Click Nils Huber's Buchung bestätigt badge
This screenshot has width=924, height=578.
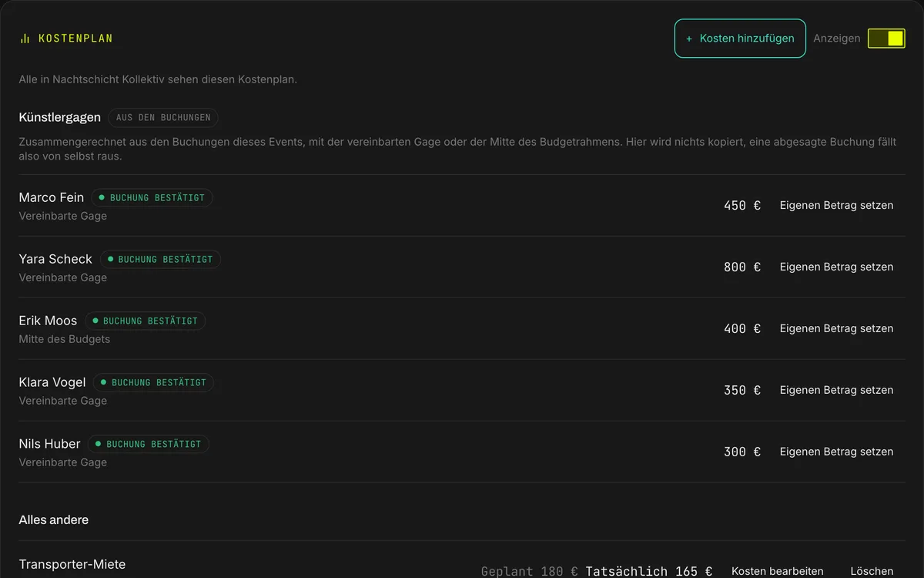click(149, 445)
